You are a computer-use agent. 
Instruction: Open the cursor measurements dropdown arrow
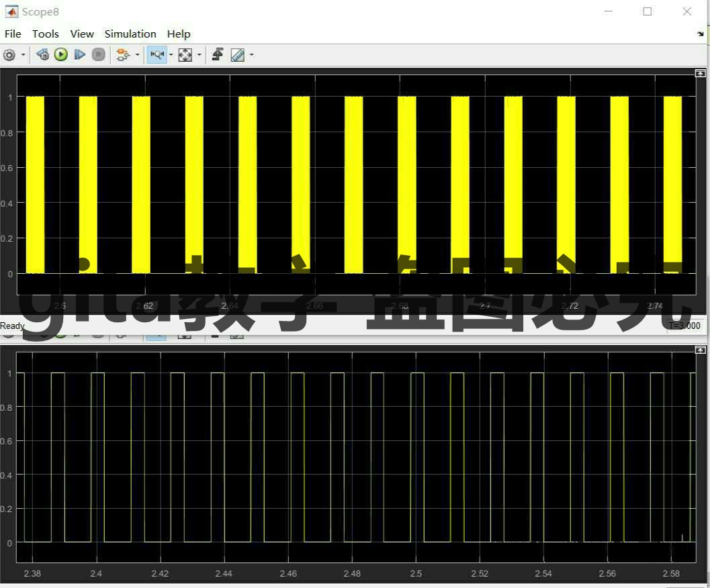coord(251,54)
